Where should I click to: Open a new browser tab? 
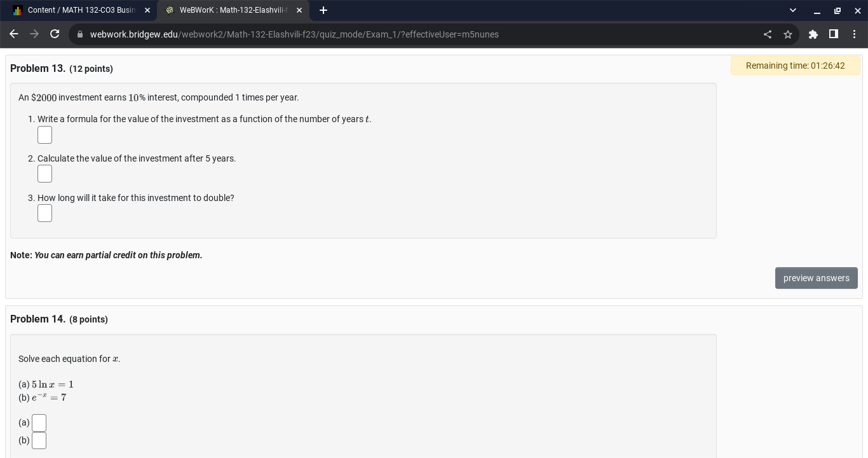(x=323, y=10)
